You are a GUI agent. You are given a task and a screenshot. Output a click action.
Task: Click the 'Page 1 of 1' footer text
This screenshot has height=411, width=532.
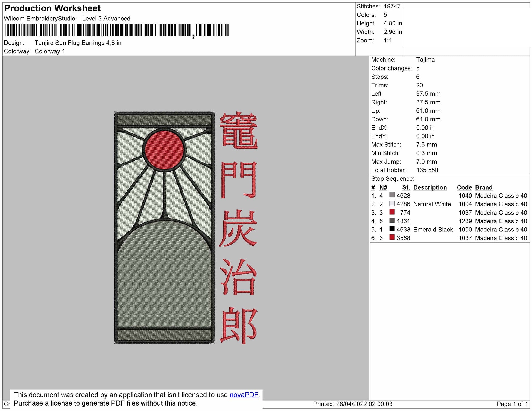pyautogui.click(x=512, y=404)
